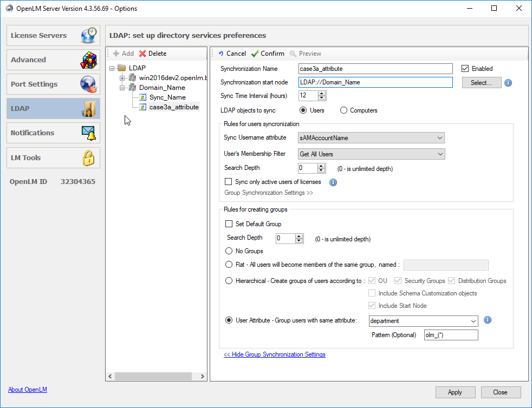
Task: Click the Apply button
Action: (x=455, y=392)
